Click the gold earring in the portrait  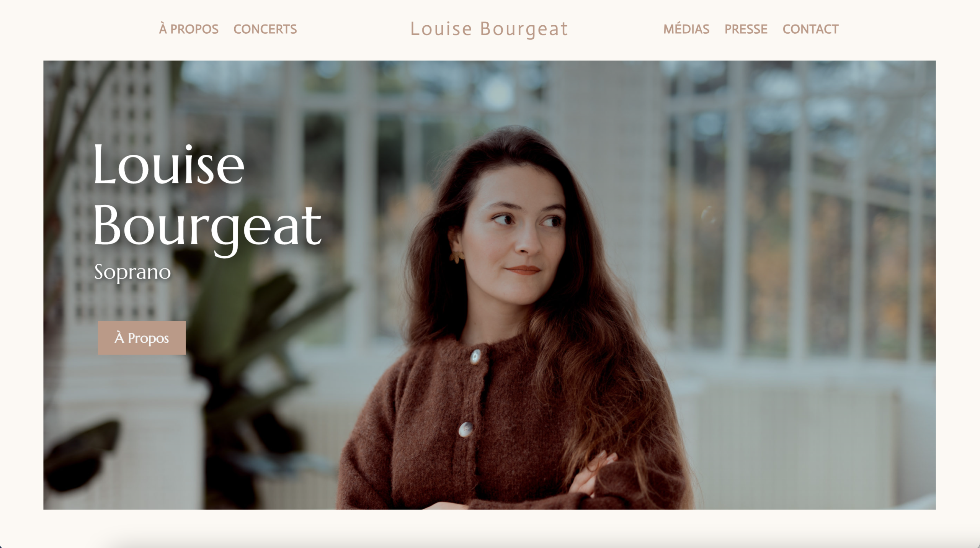pyautogui.click(x=457, y=256)
